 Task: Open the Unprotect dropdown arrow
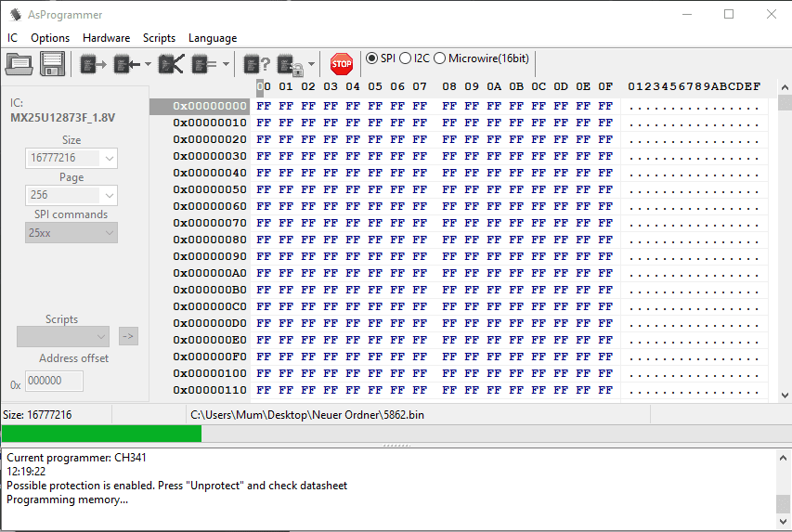click(312, 64)
